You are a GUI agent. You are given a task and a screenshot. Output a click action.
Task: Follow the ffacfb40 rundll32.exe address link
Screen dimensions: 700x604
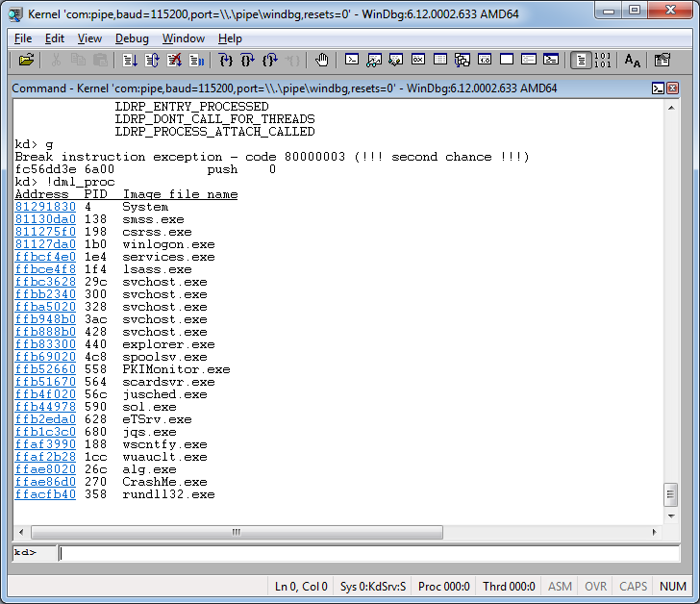click(45, 494)
